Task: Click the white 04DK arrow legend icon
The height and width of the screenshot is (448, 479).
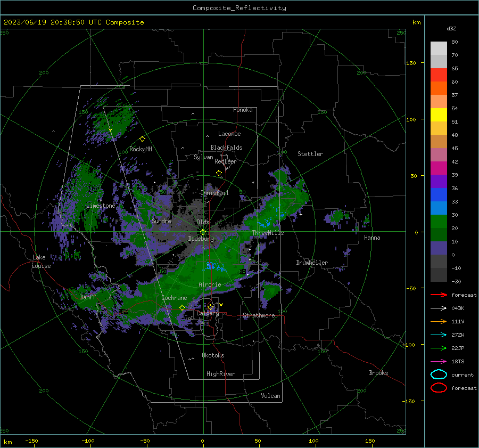Action: (439, 308)
